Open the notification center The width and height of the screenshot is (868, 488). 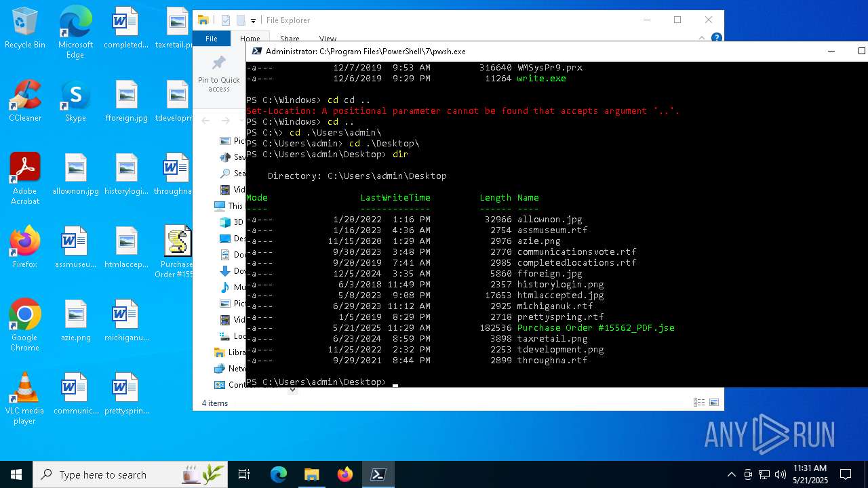pos(846,474)
